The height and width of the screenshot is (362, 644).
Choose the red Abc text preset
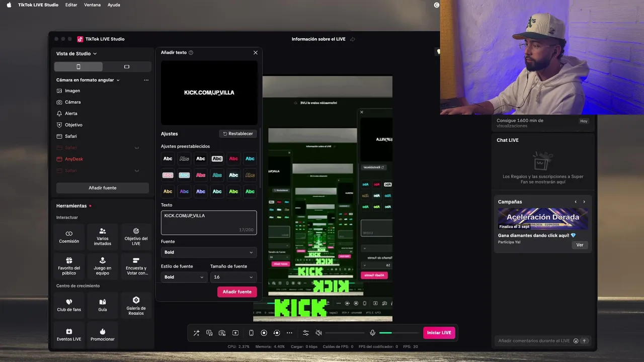(x=233, y=159)
